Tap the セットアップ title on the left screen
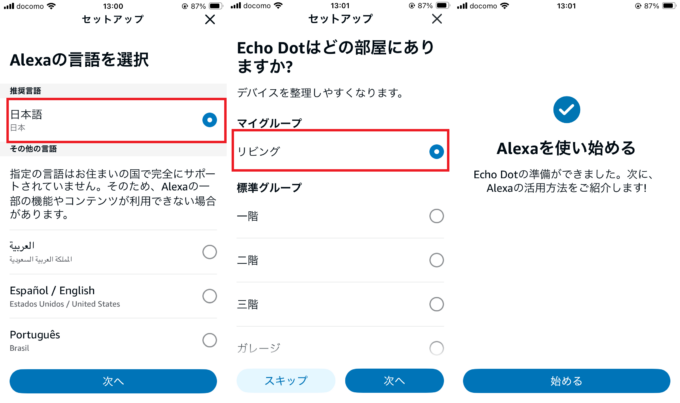The height and width of the screenshot is (403, 680). tap(113, 20)
